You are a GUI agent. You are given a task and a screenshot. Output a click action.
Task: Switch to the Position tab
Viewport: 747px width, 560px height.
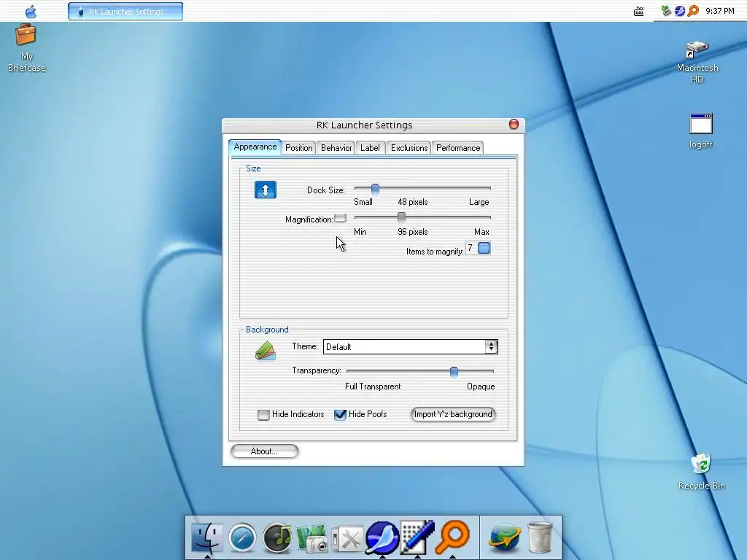coord(298,147)
